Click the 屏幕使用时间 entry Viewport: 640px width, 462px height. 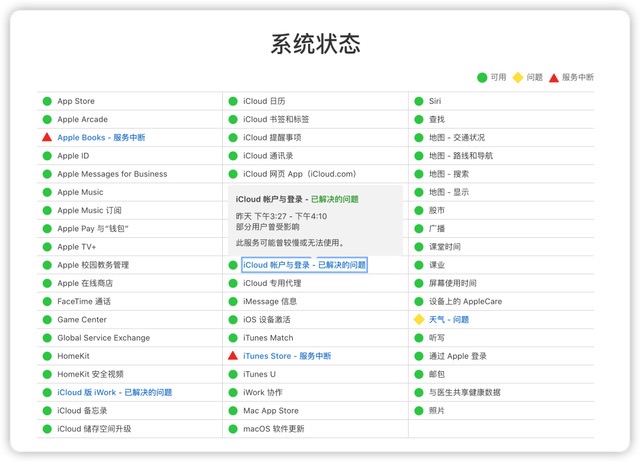pyautogui.click(x=453, y=283)
